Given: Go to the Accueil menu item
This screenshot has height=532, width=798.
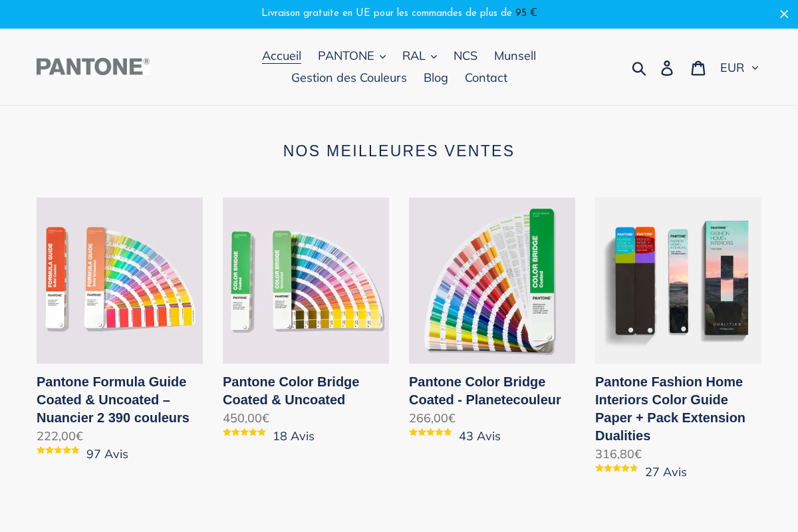Looking at the screenshot, I should tap(281, 55).
